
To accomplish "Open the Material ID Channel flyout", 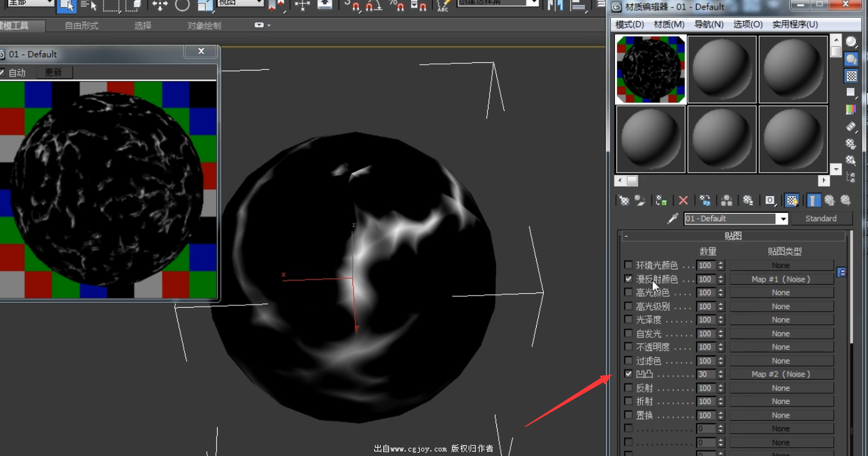I will pos(770,201).
